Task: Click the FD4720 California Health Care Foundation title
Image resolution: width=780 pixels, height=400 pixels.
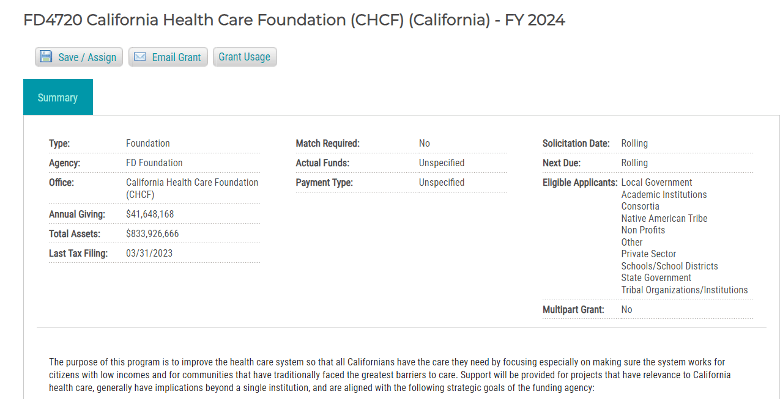Action: [x=293, y=20]
